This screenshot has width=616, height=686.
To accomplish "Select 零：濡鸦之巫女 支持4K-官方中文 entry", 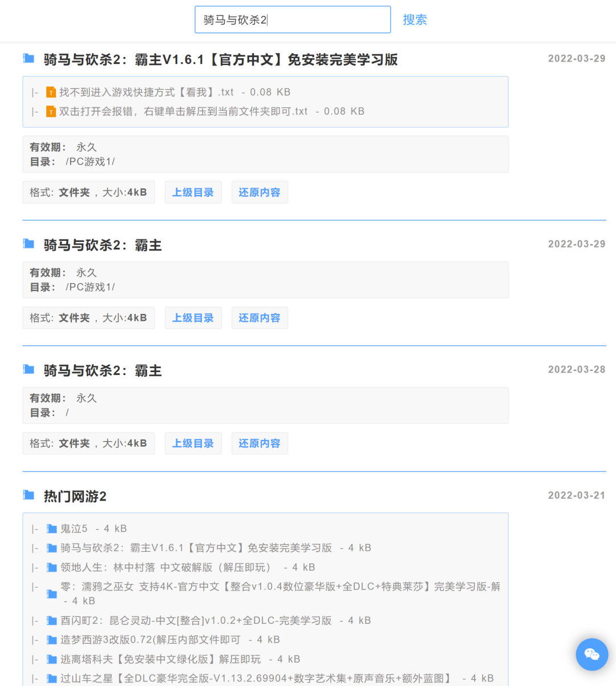I will tap(280, 587).
